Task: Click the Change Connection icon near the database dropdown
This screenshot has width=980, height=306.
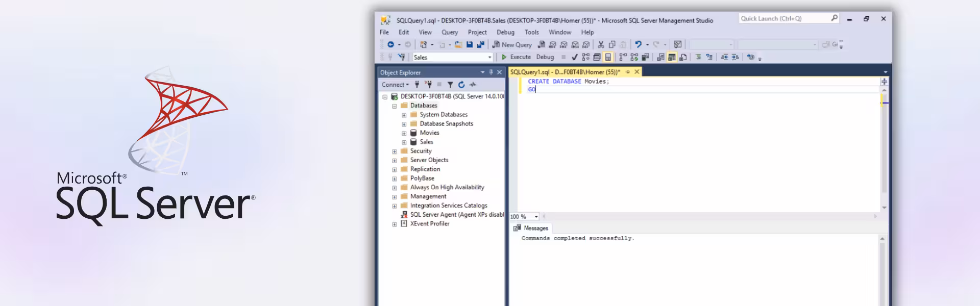Action: coord(402,57)
